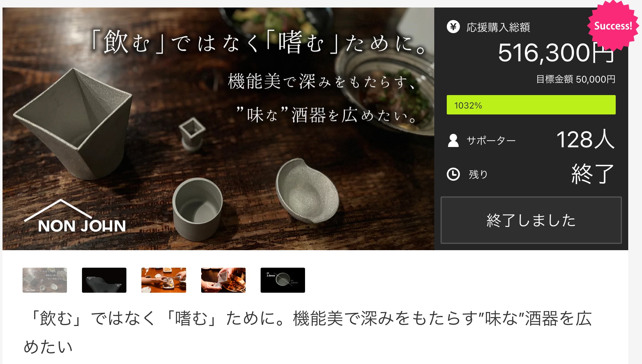Click the 終了 remaining time status

(x=593, y=174)
